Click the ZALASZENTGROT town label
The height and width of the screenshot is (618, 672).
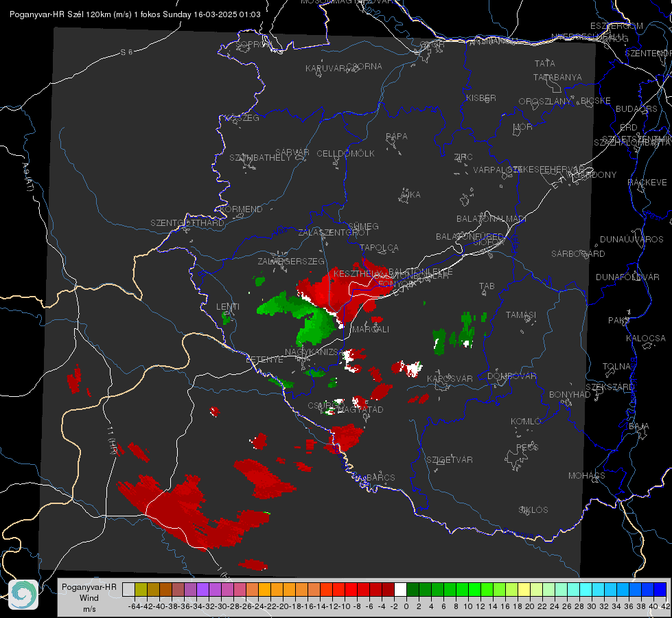point(334,233)
